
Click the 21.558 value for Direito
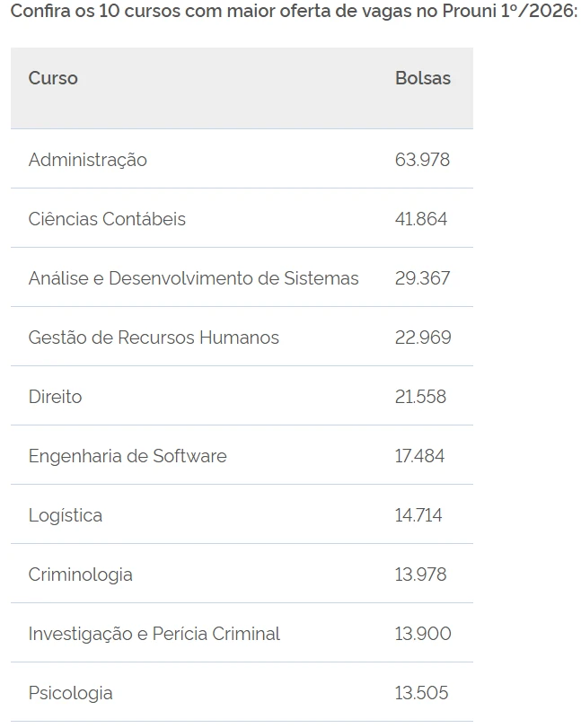coord(420,397)
